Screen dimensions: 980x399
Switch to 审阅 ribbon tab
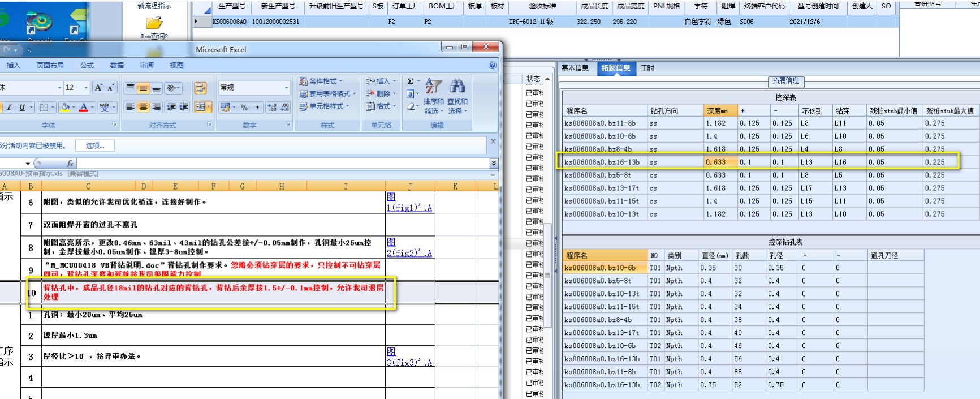pyautogui.click(x=147, y=66)
